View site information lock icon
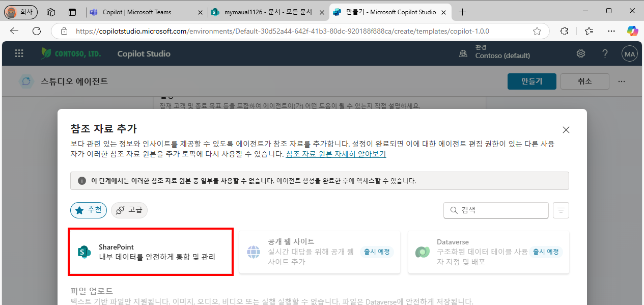The height and width of the screenshot is (305, 644). click(x=64, y=31)
